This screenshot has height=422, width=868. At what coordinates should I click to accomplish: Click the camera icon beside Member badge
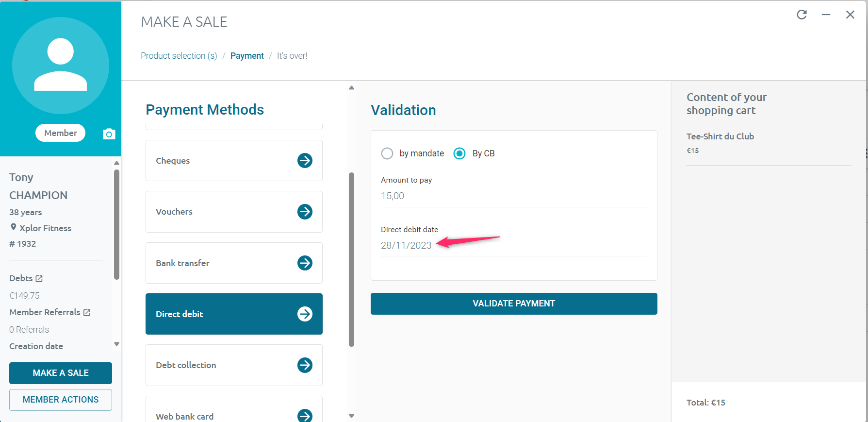click(x=109, y=134)
